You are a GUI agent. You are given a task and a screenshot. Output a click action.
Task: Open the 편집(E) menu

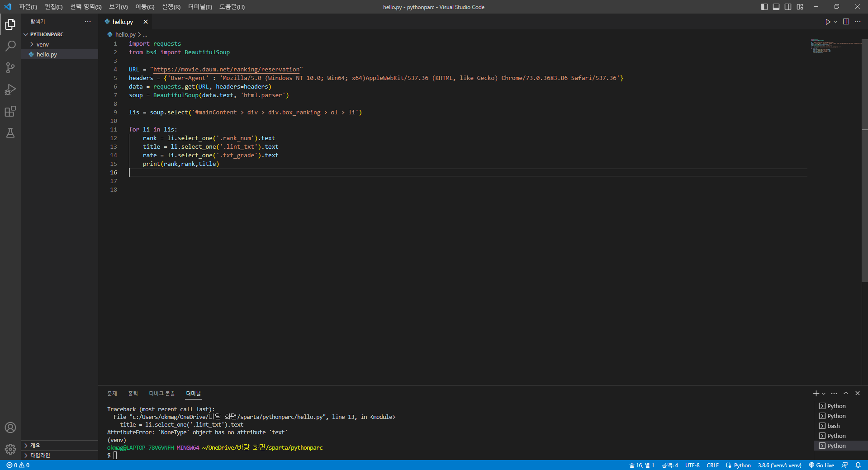click(x=53, y=7)
